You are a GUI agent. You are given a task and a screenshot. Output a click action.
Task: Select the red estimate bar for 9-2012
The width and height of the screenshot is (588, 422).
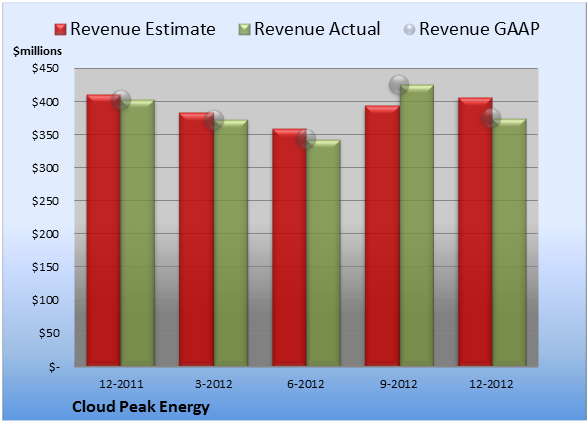click(x=382, y=236)
